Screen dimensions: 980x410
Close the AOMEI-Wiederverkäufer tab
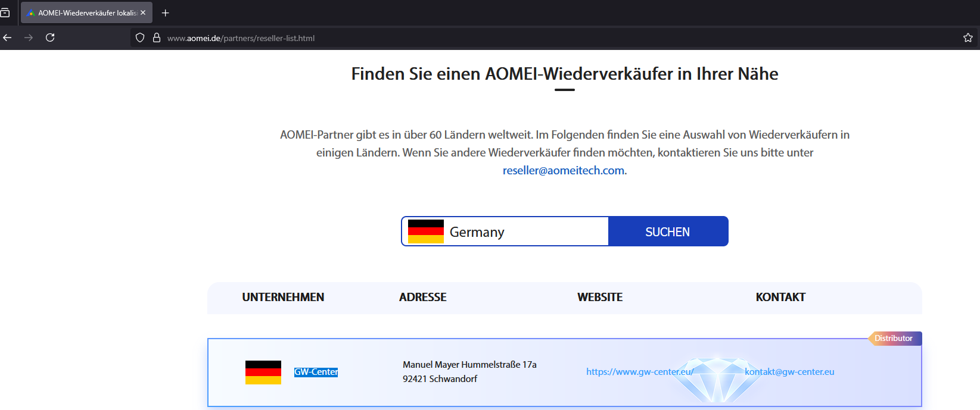point(143,12)
